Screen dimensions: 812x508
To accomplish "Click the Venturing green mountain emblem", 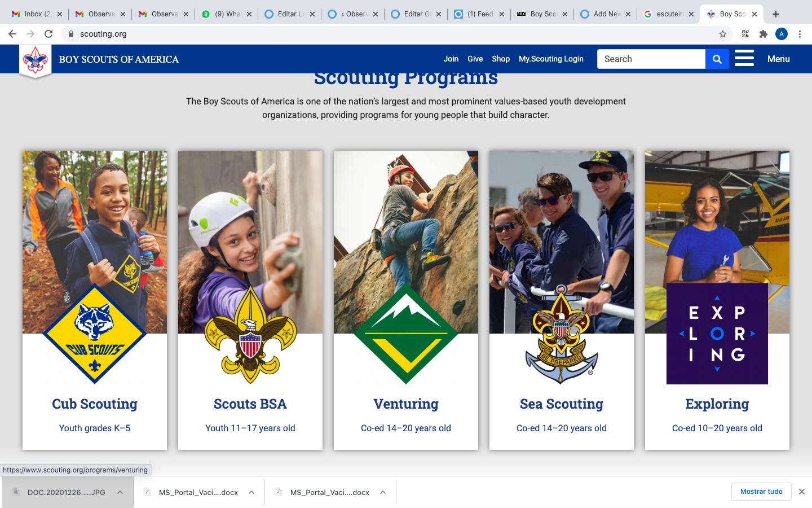I will (x=406, y=334).
